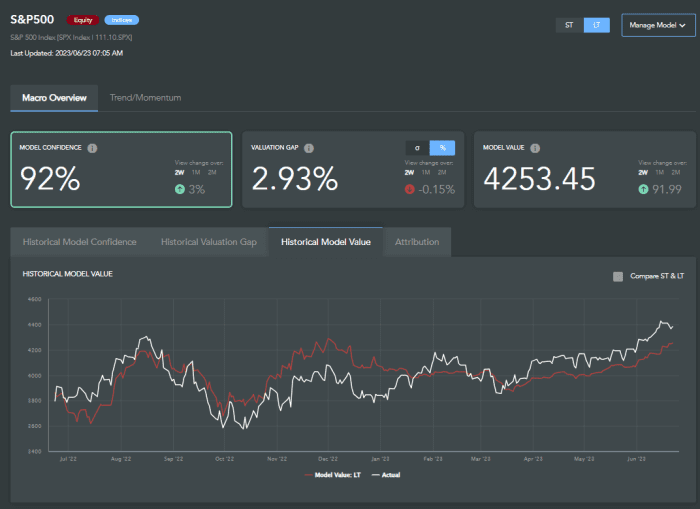Screen dimensions: 700x509
Task: Click Model Confidence info icon
Action: click(x=92, y=148)
